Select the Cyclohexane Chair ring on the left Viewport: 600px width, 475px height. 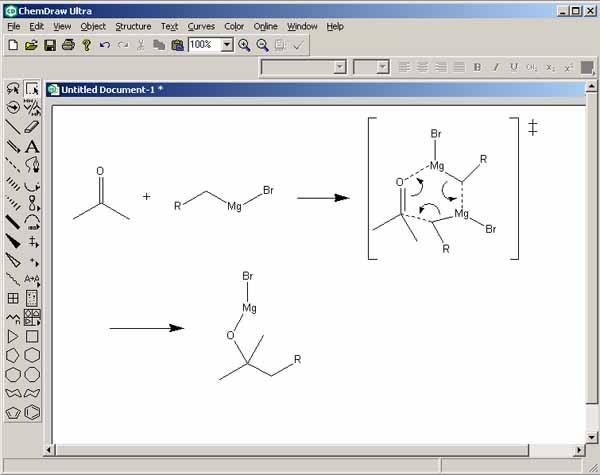click(13, 393)
